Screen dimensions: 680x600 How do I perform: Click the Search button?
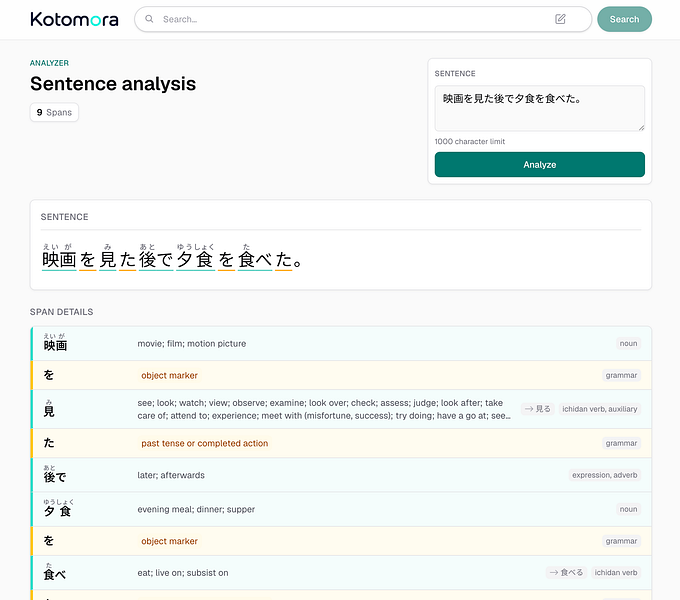pyautogui.click(x=624, y=19)
